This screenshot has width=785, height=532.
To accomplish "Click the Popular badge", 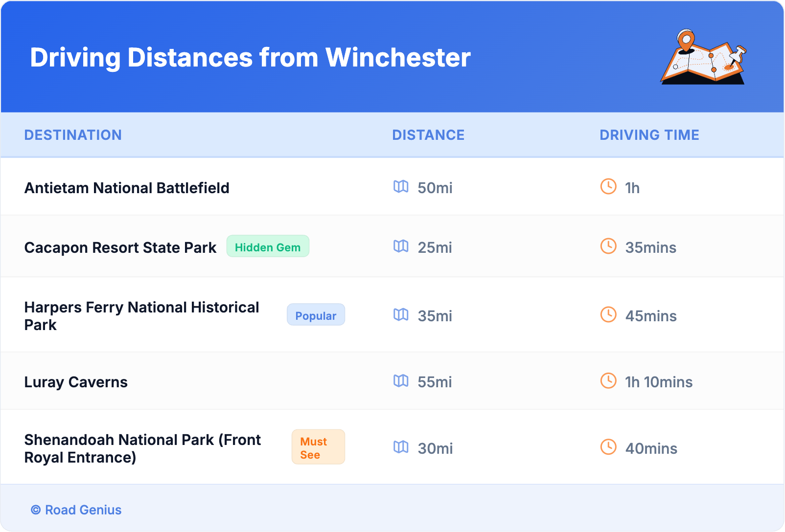I will point(316,315).
